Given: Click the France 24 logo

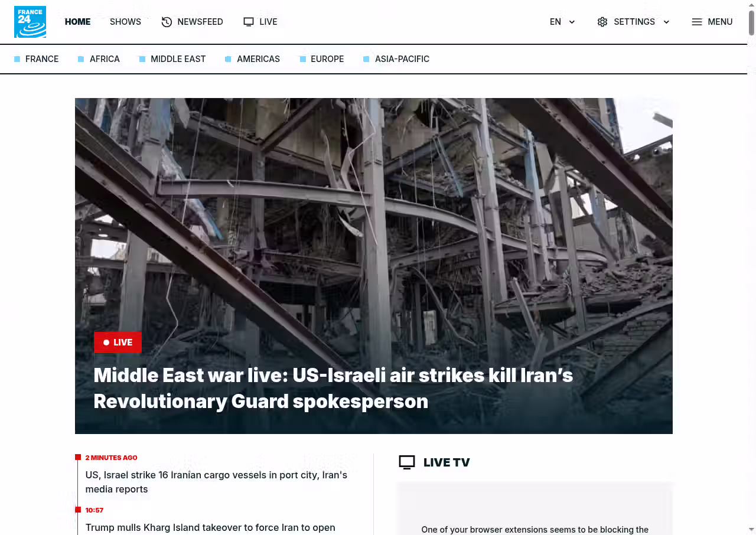Looking at the screenshot, I should point(30,22).
